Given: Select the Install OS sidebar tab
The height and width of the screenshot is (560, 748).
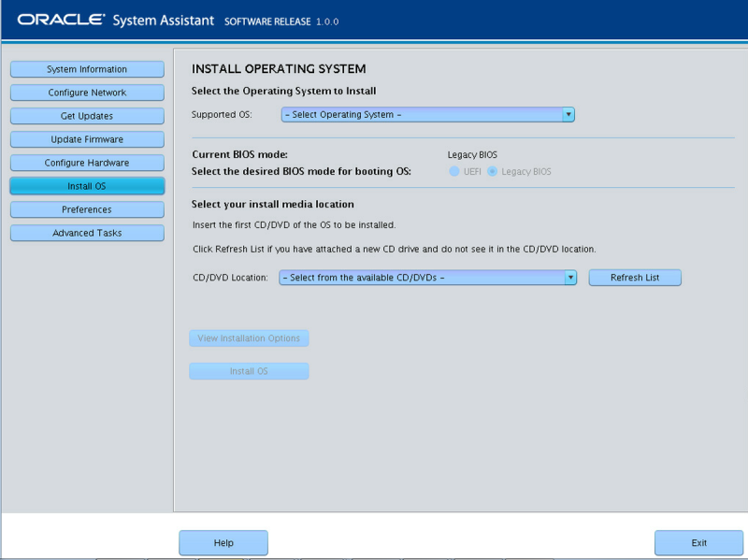Looking at the screenshot, I should 87,186.
